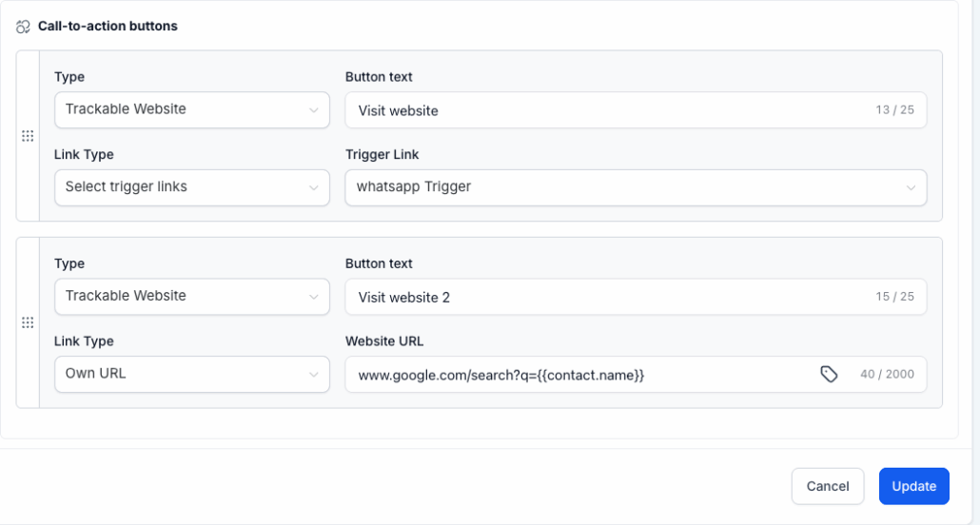This screenshot has width=980, height=525.
Task: Focus the Website URL input with google.com link
Action: (580, 375)
